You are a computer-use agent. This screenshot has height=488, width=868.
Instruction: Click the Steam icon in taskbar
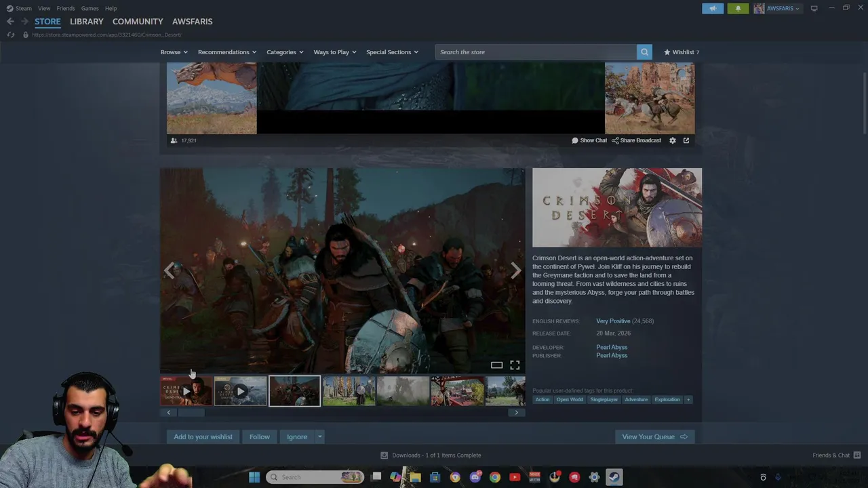point(614,477)
